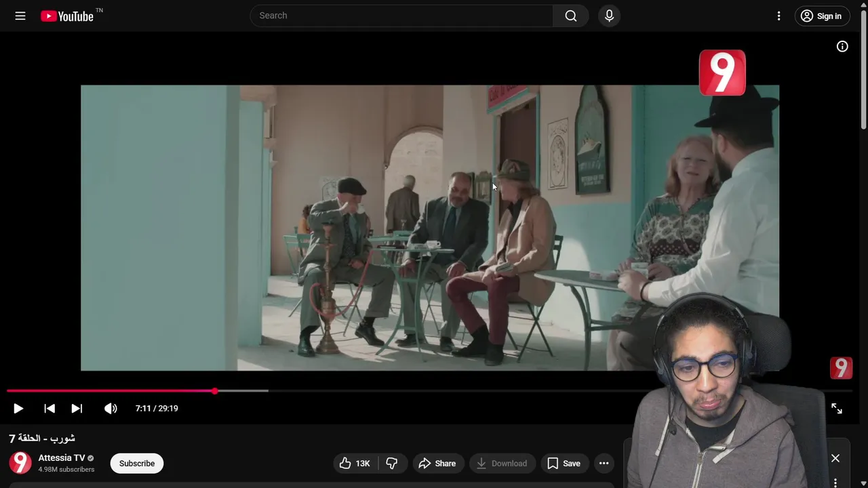Click the magnifier search button
The height and width of the screenshot is (488, 868).
click(x=571, y=16)
